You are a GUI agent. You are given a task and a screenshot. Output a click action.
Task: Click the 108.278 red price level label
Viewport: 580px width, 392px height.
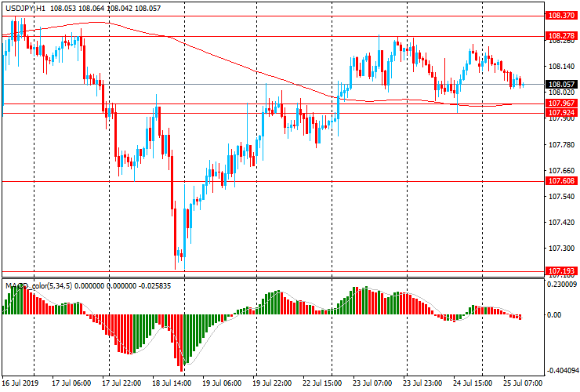[561, 36]
